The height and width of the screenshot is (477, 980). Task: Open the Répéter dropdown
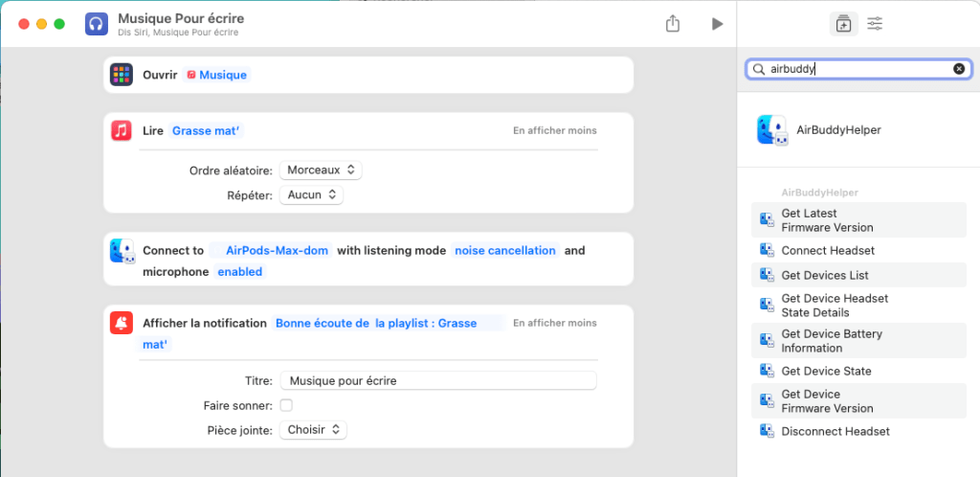[311, 194]
